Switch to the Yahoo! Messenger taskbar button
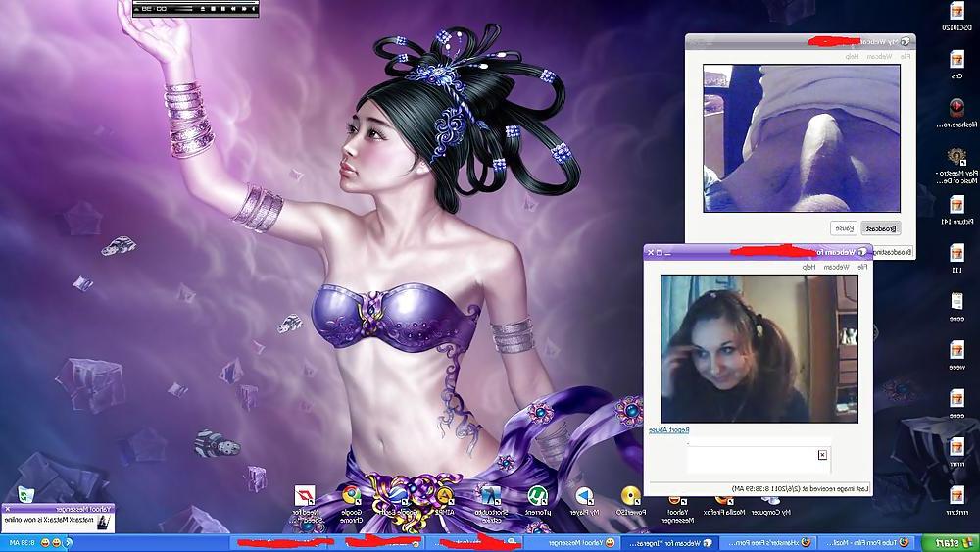Viewport: 980px width, 552px height. click(x=573, y=542)
